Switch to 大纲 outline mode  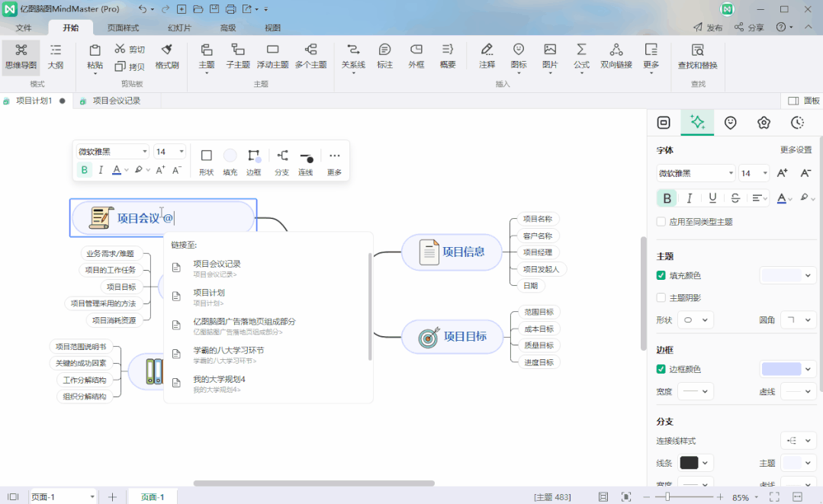(x=55, y=56)
